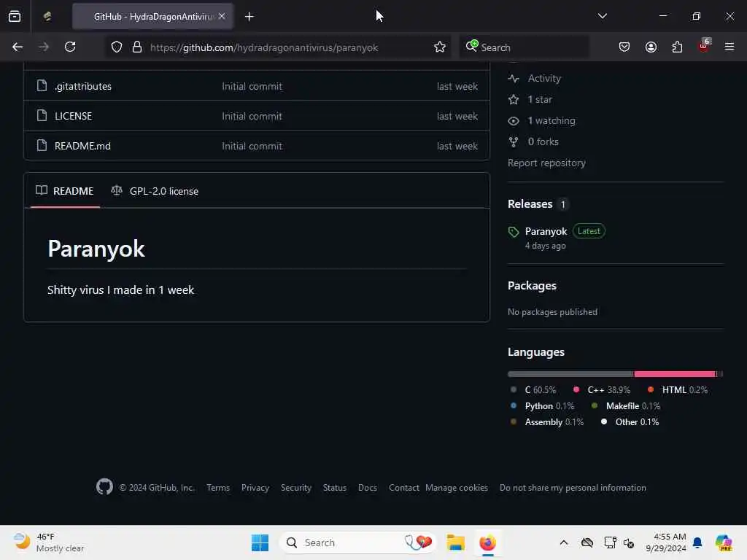
Task: View the 1 star stargazers link
Action: click(x=530, y=99)
